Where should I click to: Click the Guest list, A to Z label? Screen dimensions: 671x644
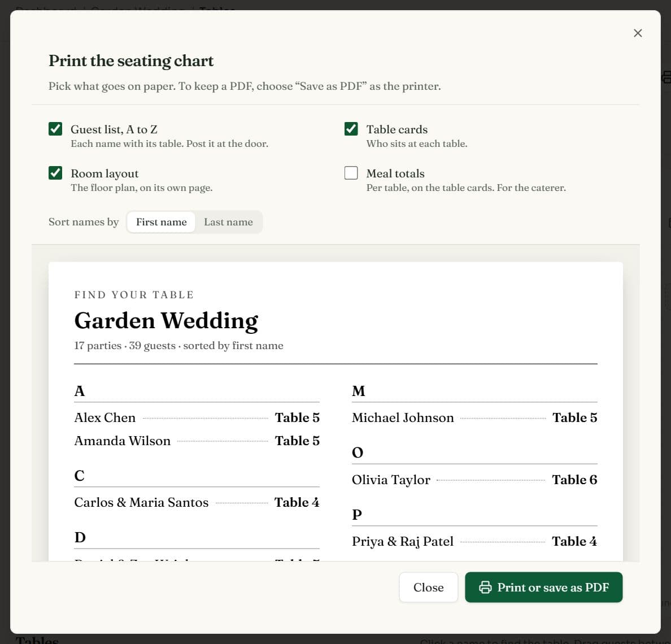pos(114,129)
